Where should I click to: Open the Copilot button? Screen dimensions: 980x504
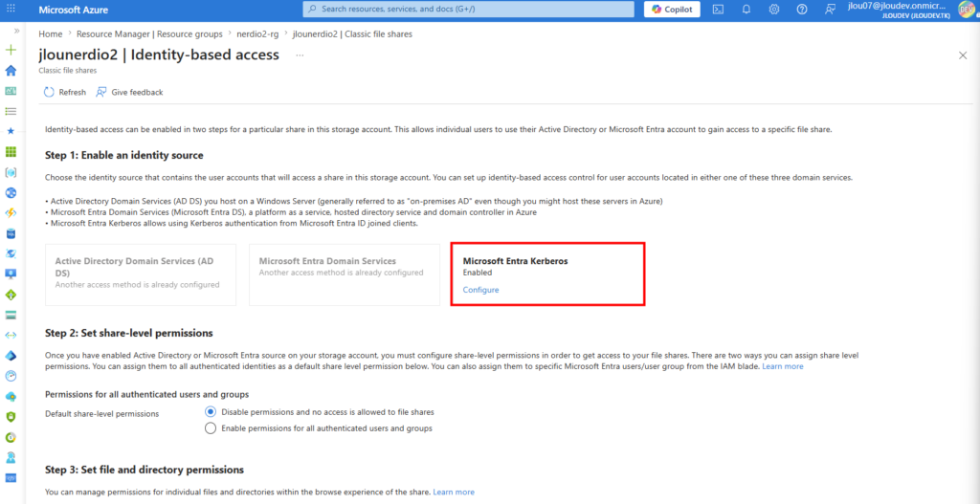coord(672,10)
